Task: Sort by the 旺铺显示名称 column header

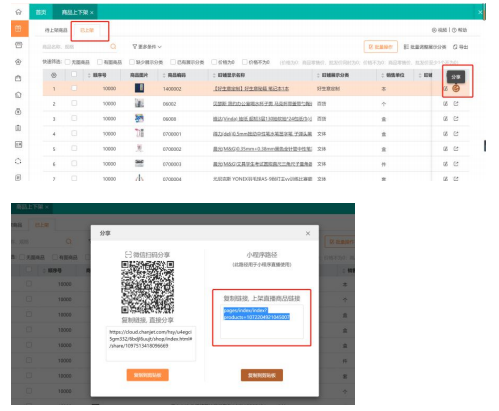Action: click(229, 75)
